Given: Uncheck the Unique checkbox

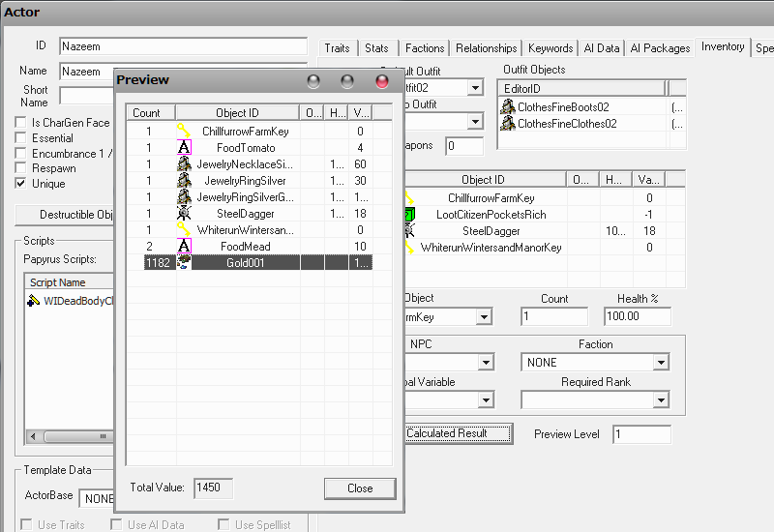Looking at the screenshot, I should (21, 183).
